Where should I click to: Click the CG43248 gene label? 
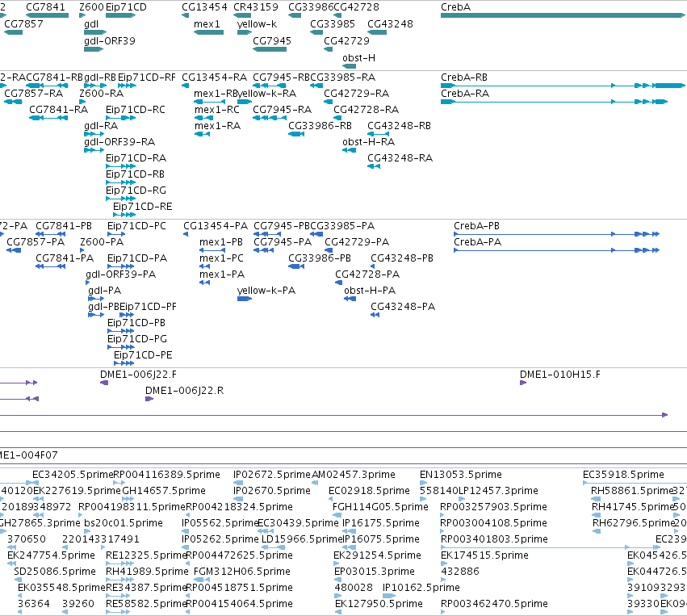tap(390, 24)
